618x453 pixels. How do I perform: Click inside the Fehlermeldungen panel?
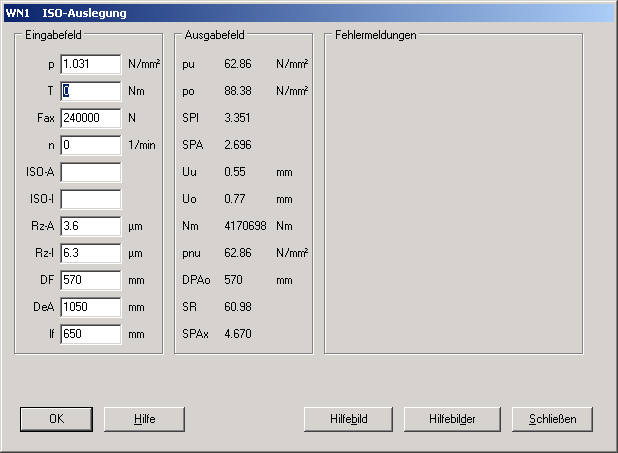[x=452, y=200]
